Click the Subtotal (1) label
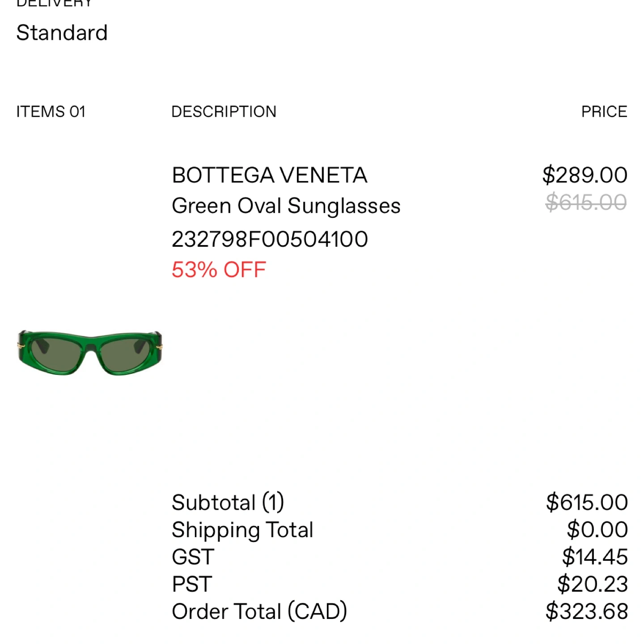644x644 pixels. coord(228,502)
